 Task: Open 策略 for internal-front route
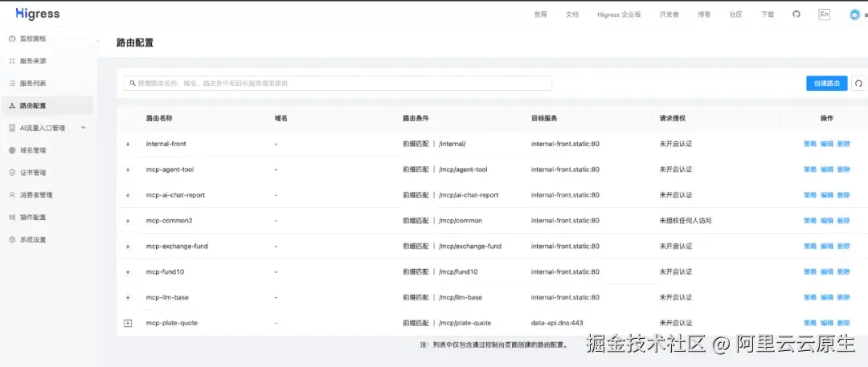[810, 144]
